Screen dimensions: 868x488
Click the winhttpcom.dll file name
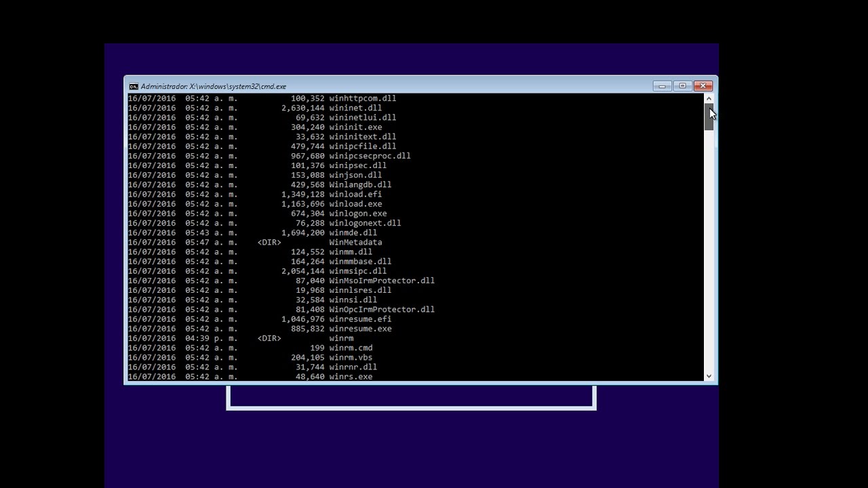point(363,98)
